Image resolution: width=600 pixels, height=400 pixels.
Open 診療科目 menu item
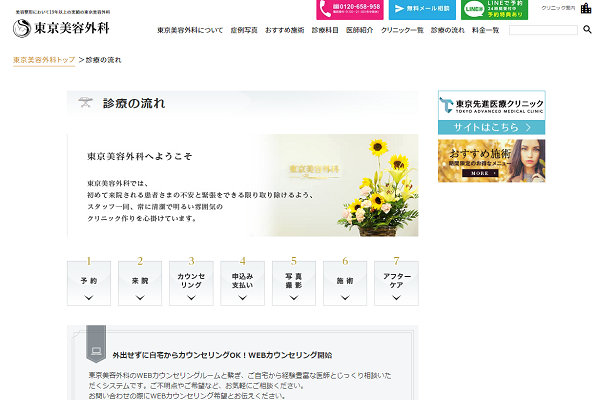click(325, 30)
